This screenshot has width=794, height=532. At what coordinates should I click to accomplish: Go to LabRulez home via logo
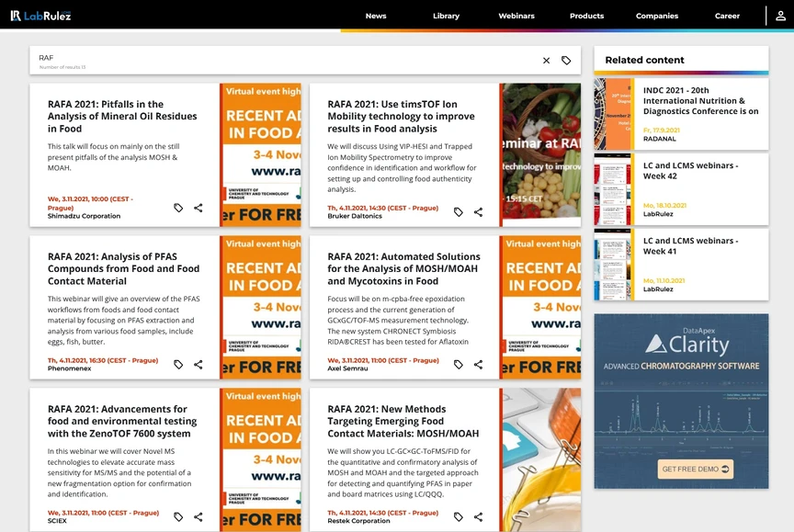(x=40, y=16)
